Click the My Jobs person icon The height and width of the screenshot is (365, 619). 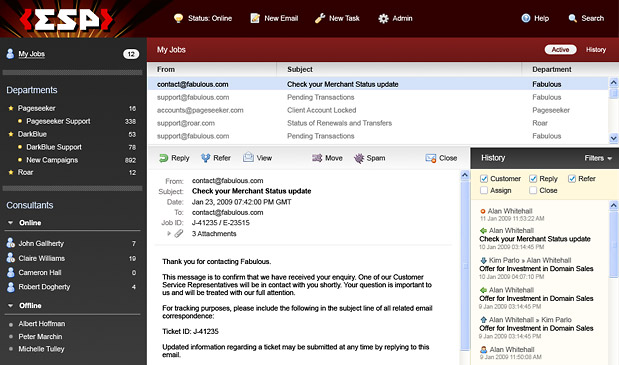click(x=10, y=54)
